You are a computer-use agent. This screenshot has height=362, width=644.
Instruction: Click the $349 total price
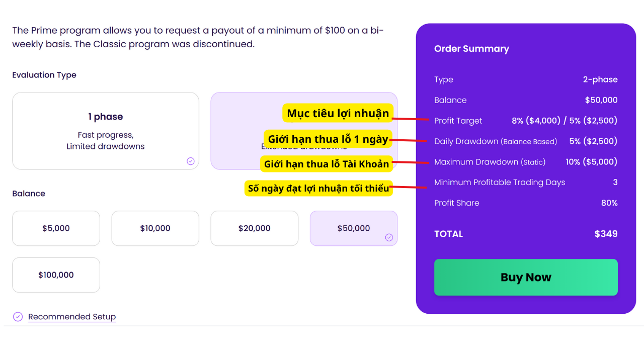click(606, 234)
